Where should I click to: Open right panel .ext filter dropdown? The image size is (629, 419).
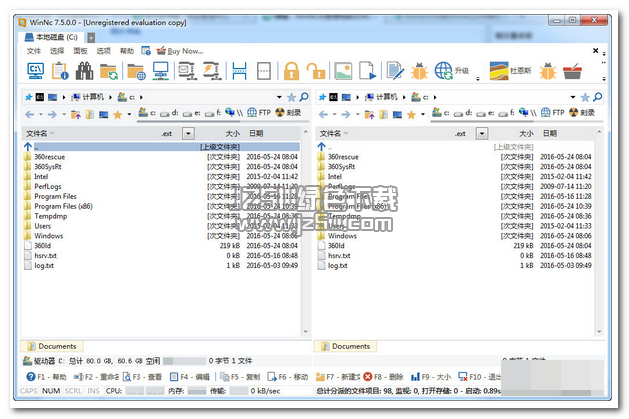[482, 134]
